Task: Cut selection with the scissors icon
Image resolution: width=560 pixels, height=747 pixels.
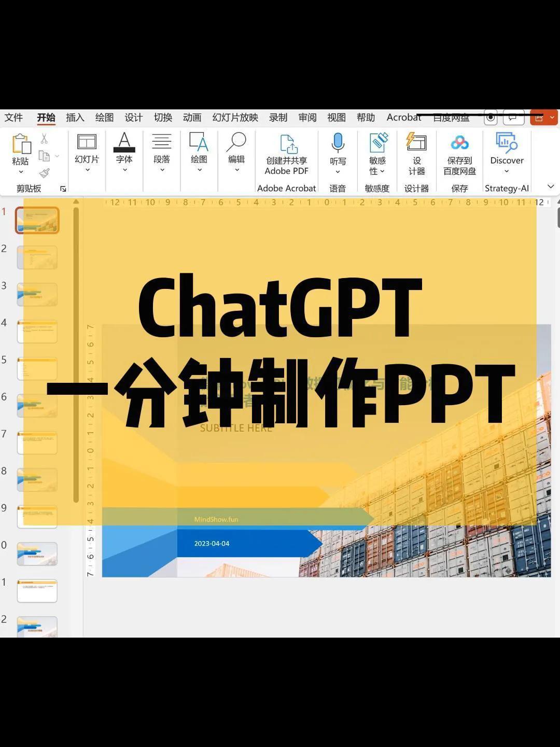Action: [44, 139]
